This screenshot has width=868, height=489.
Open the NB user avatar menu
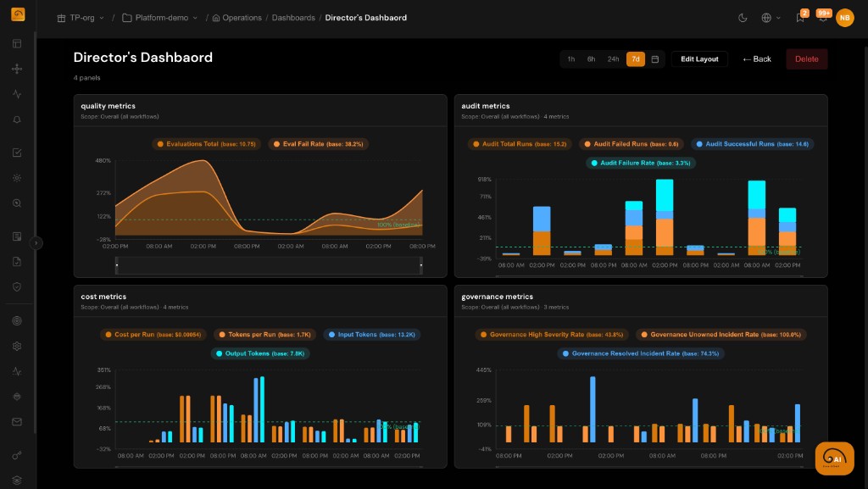(x=845, y=18)
